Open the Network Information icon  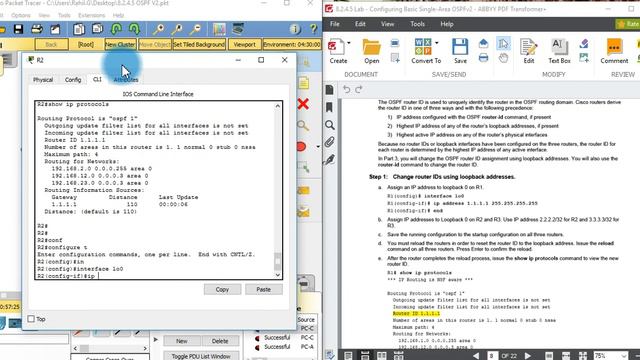tap(295, 29)
